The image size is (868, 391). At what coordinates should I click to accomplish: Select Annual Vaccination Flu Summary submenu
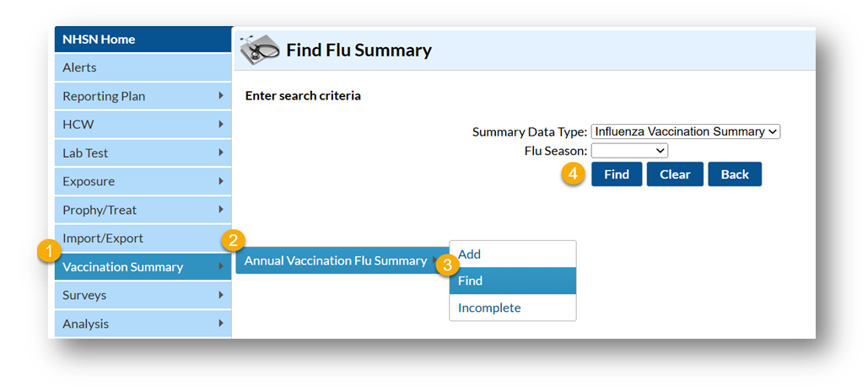pyautogui.click(x=336, y=260)
